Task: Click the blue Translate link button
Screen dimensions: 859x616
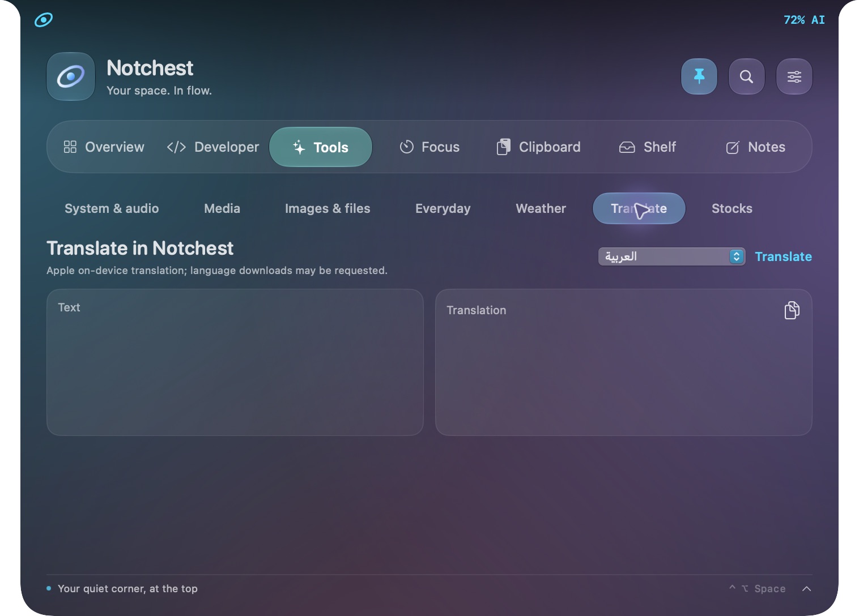Action: [x=784, y=256]
